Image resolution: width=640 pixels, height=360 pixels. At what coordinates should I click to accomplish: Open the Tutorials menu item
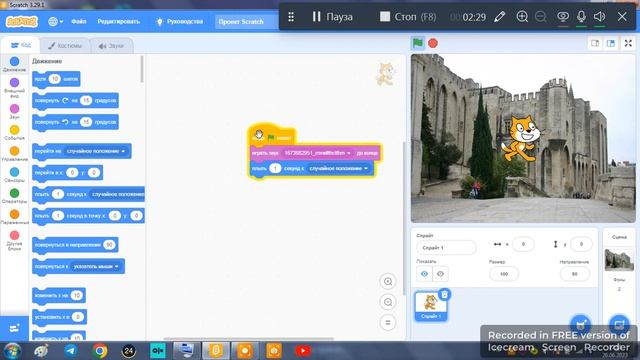(180, 22)
